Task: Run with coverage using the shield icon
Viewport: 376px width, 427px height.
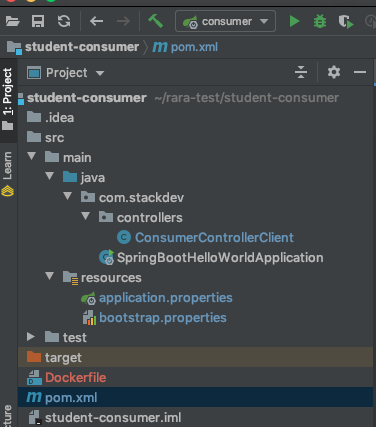Action: 346,22
